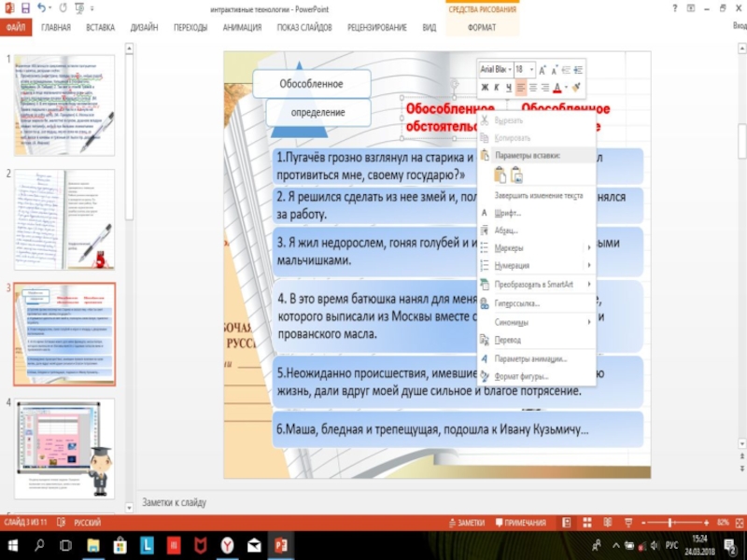Screen dimensions: 747x560
Task: Click Fit Slide to Window icon
Action: 738,523
